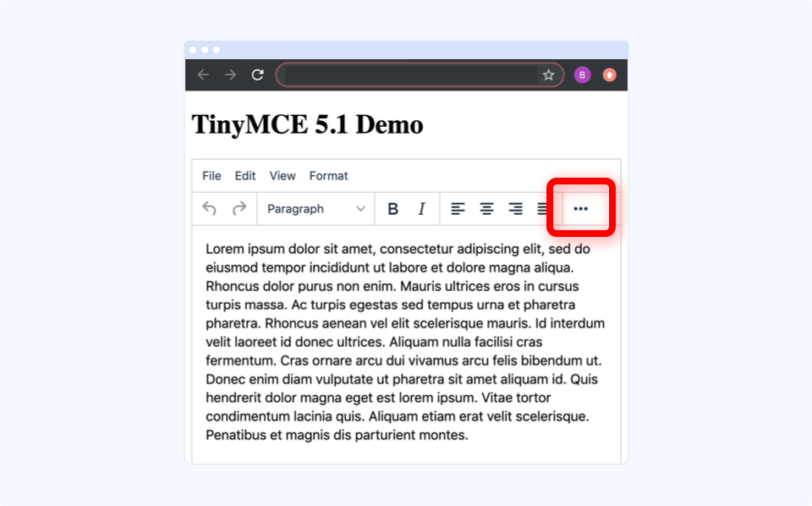Align text right
Image resolution: width=812 pixels, height=506 pixels.
[515, 209]
